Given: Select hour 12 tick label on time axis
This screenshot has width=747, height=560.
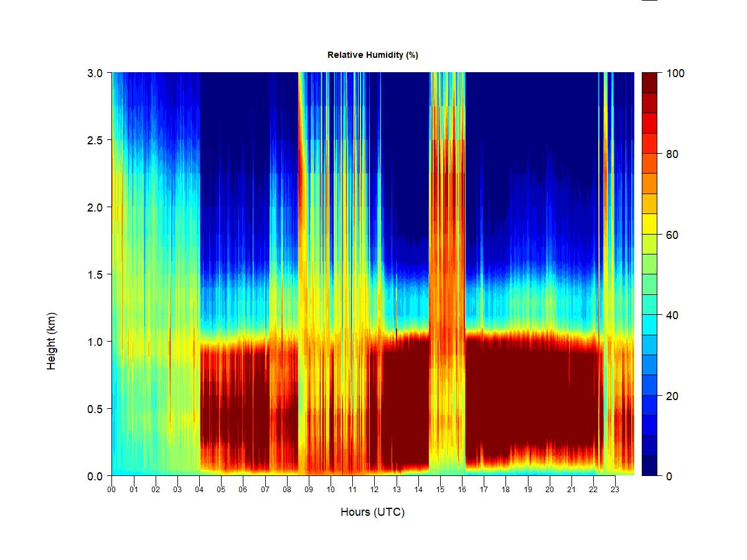Looking at the screenshot, I should click(374, 490).
